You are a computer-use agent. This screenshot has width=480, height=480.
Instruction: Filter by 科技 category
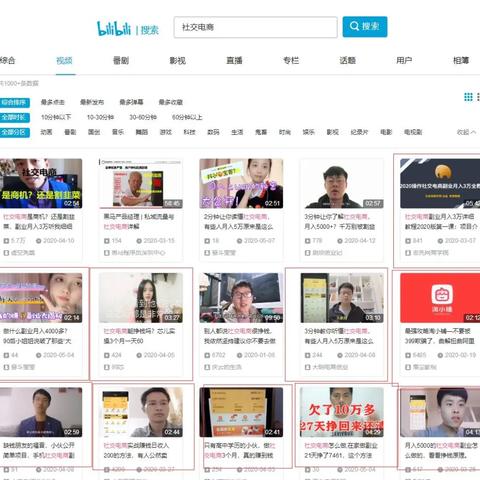[x=189, y=132]
